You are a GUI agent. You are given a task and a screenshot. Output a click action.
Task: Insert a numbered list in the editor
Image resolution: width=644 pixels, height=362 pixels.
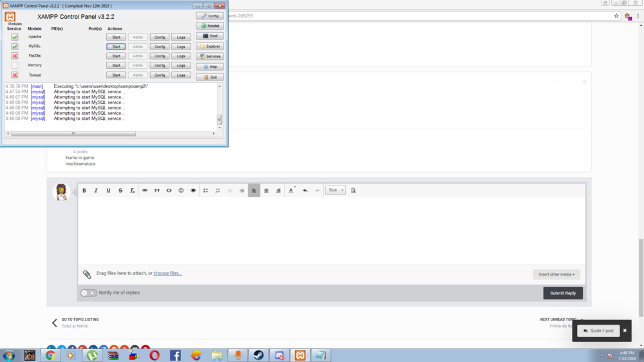click(x=218, y=190)
